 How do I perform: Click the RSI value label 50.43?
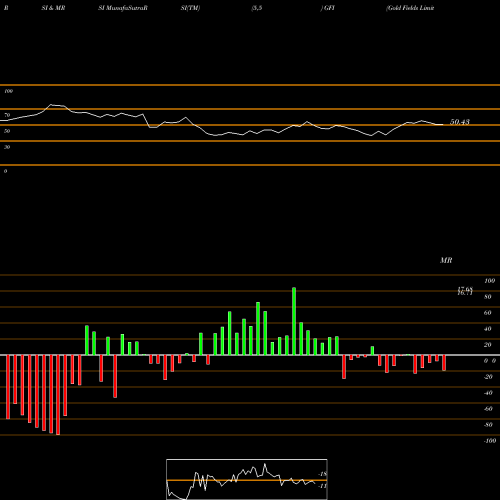tap(460, 122)
